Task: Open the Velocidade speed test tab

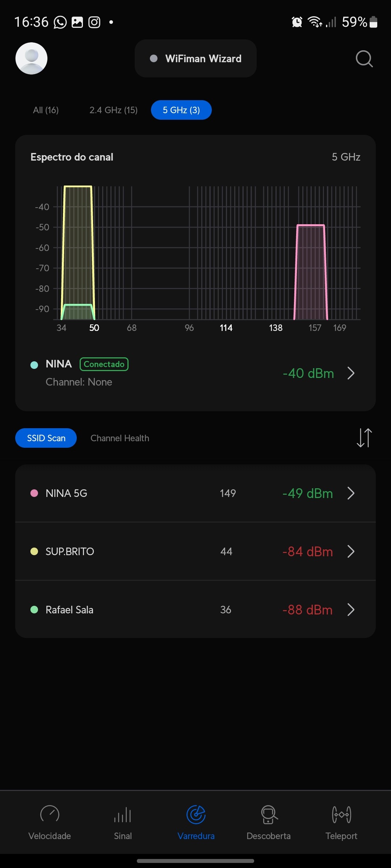Action: pyautogui.click(x=50, y=822)
